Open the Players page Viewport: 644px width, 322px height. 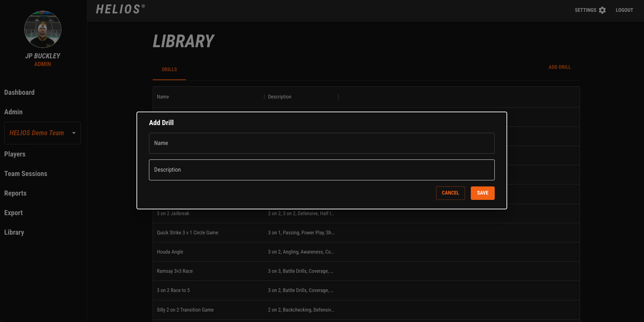pos(15,154)
